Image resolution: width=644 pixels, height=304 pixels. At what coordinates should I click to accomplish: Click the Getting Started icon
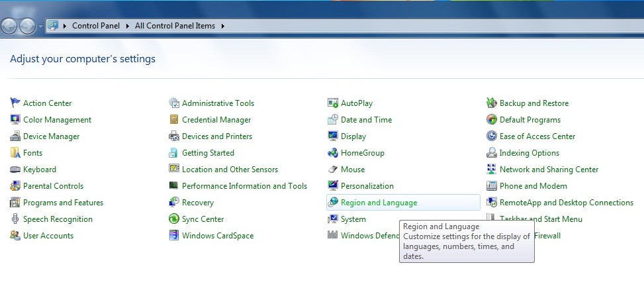[x=174, y=152]
